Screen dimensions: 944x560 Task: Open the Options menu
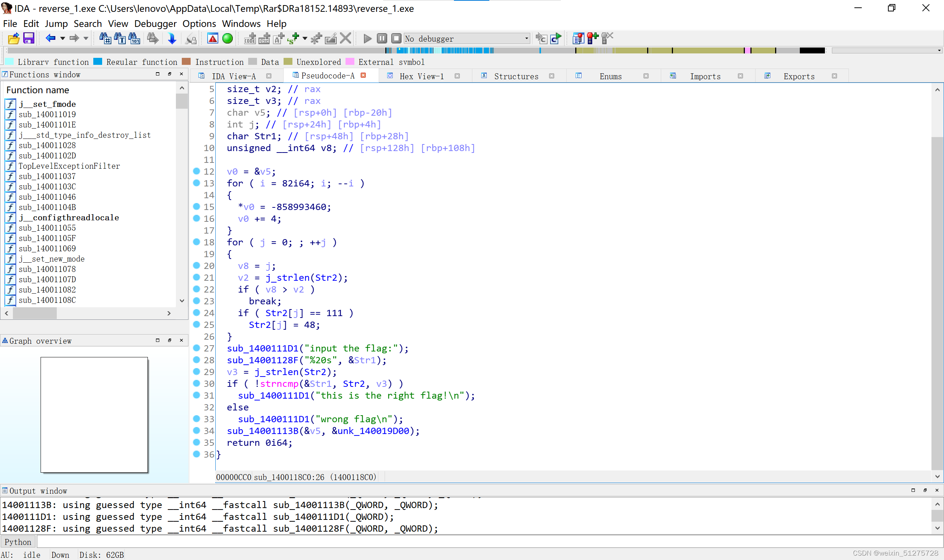pyautogui.click(x=199, y=24)
